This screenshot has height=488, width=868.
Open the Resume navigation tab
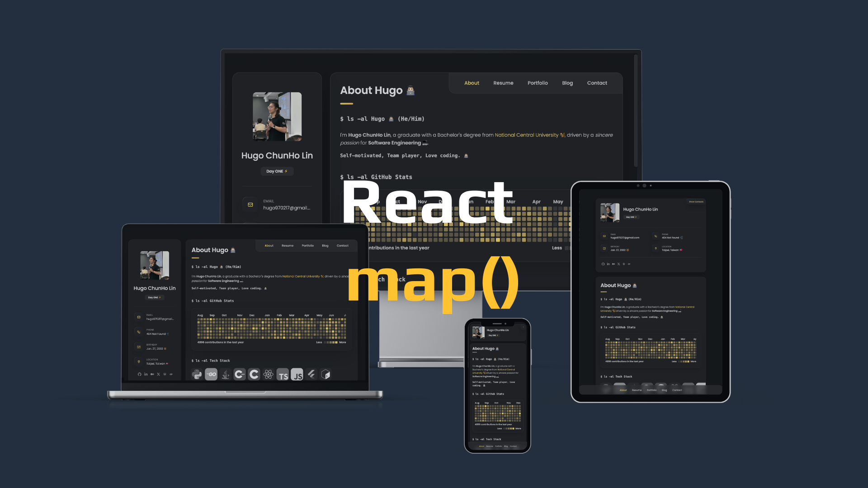click(x=504, y=83)
